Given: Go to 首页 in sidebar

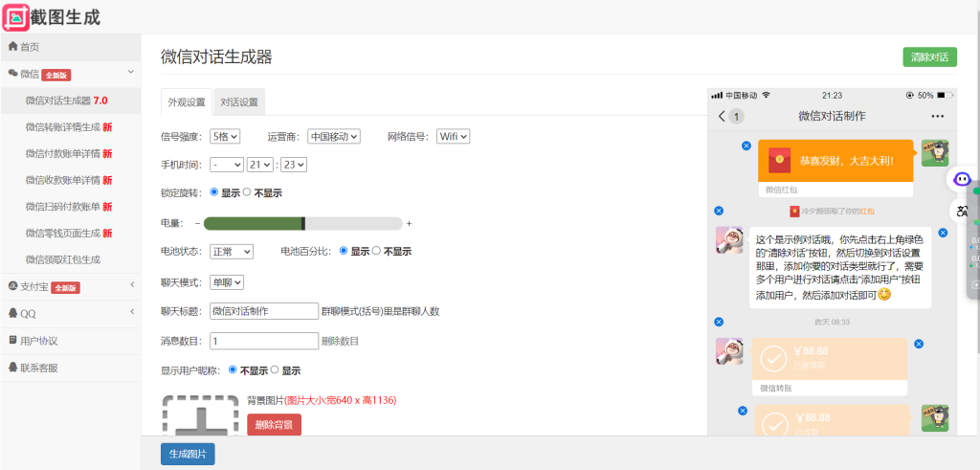Looking at the screenshot, I should [x=30, y=48].
